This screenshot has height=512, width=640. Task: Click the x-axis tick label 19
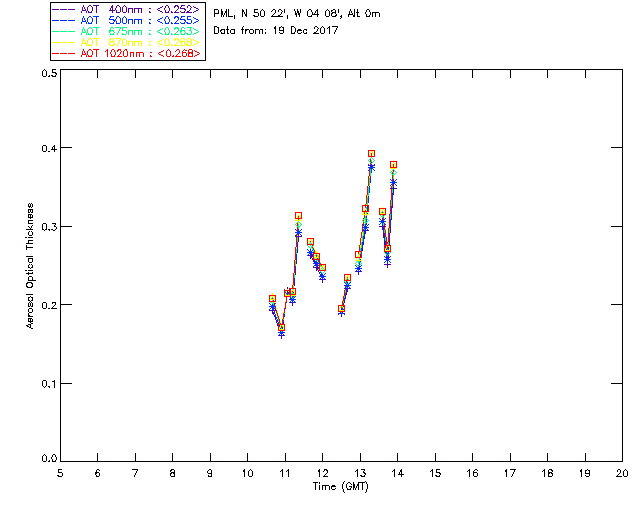tap(585, 473)
